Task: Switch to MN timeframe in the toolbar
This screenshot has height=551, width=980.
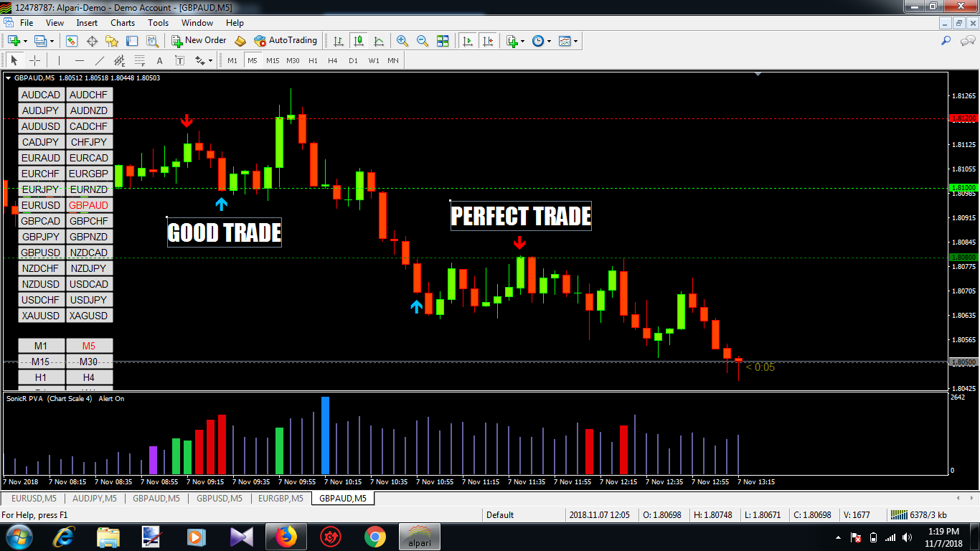Action: tap(393, 60)
